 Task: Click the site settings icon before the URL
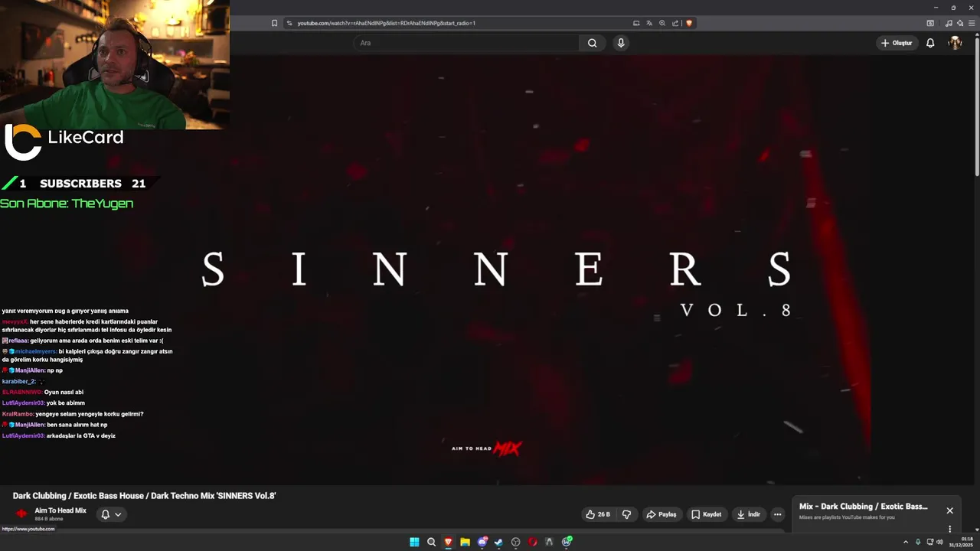coord(289,23)
